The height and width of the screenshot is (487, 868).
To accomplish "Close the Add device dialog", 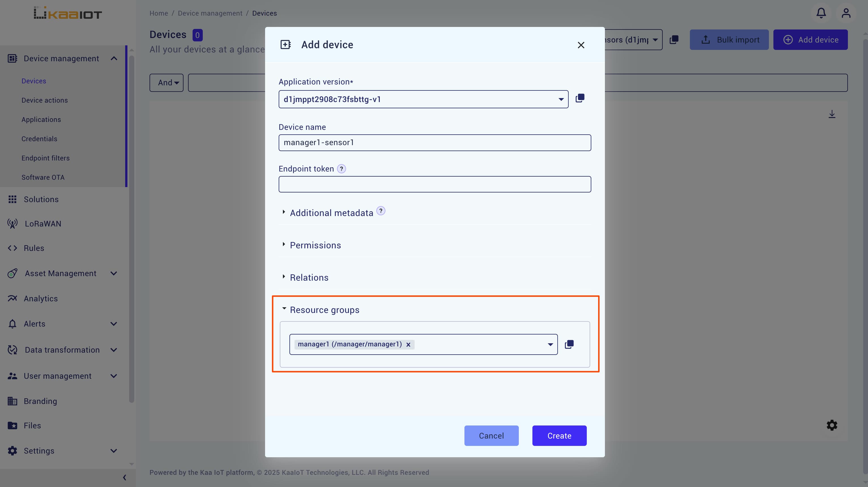I will tap(581, 45).
